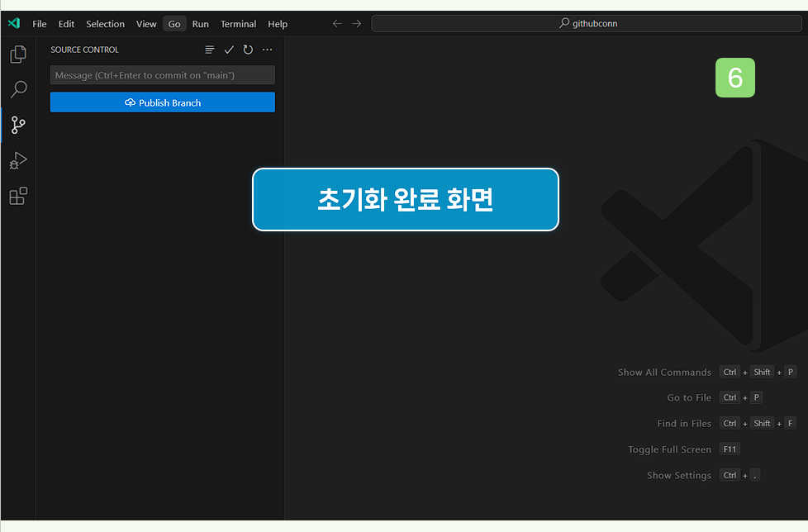Open the Extensions view

pyautogui.click(x=17, y=196)
